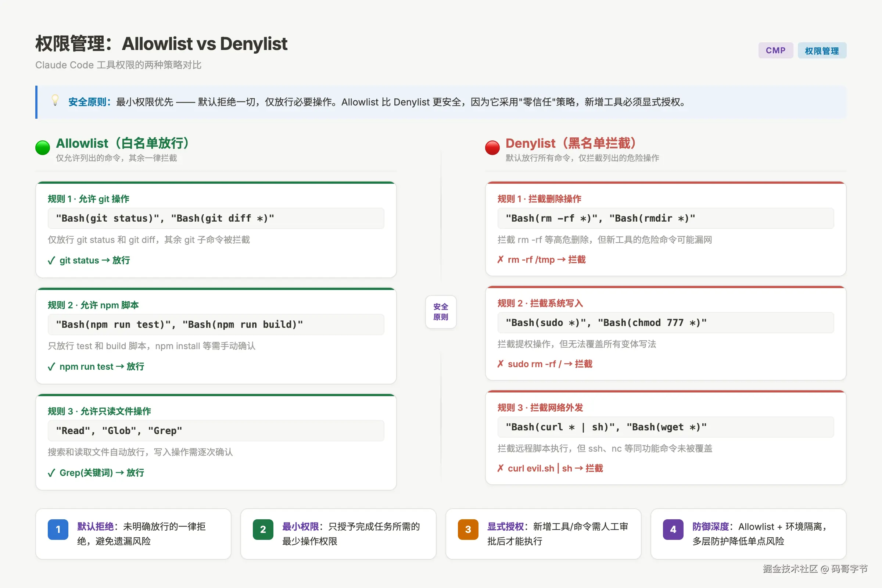Viewport: 882px width, 588px height.
Task: Click the code block "Read", "Glob", "Grep"
Action: point(216,430)
